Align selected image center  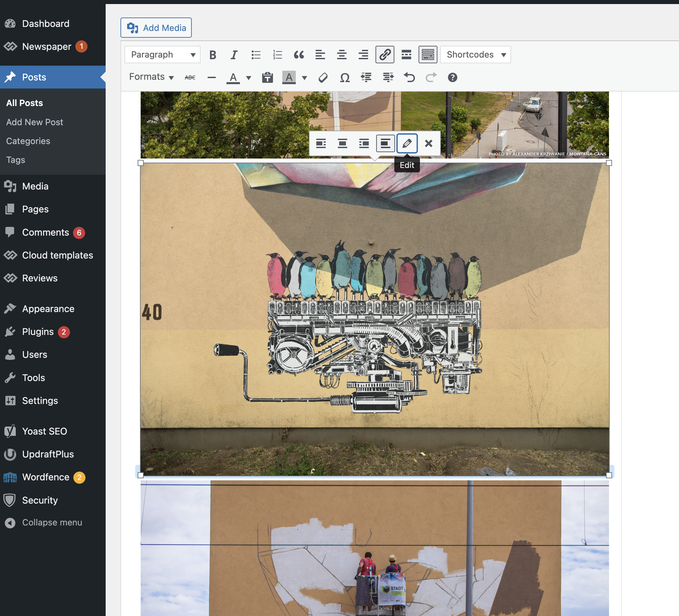point(343,143)
